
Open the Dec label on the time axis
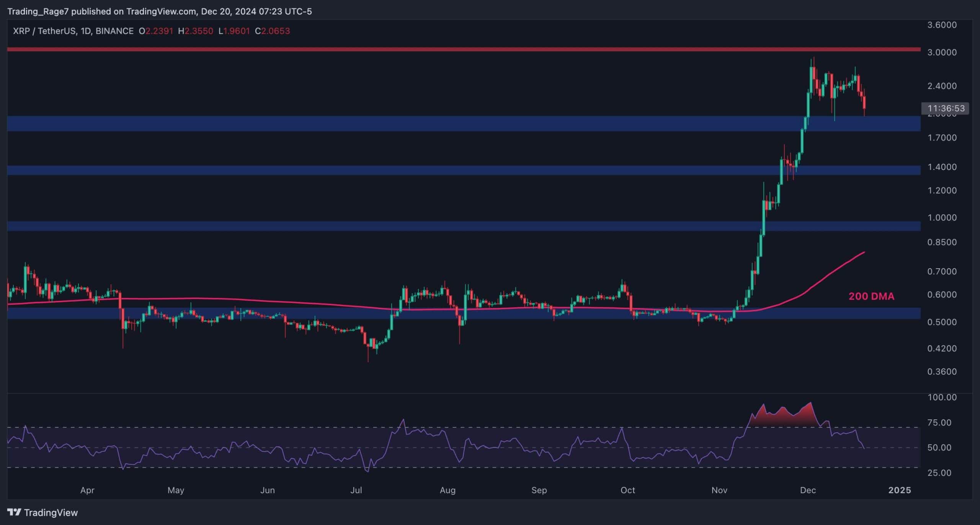coord(809,490)
